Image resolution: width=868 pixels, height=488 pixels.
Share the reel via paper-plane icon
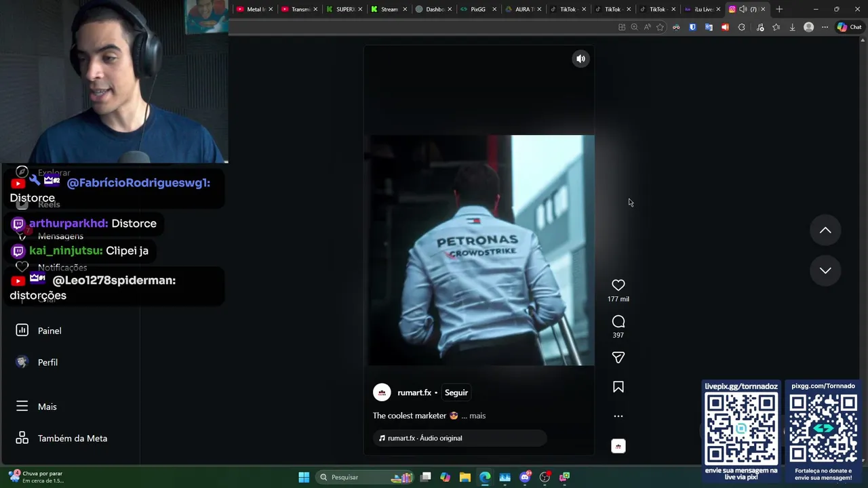point(618,357)
